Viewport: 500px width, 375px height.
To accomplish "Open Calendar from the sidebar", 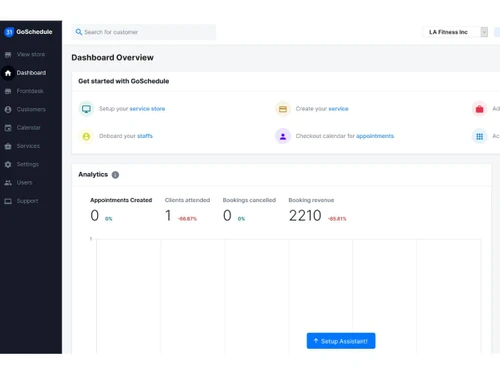I will 29,128.
